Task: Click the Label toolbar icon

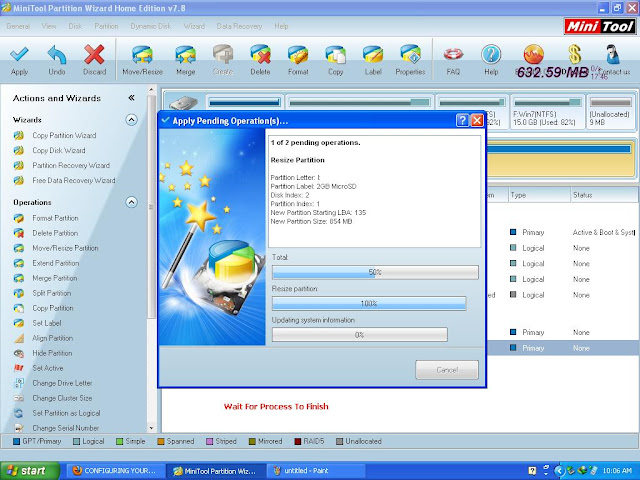Action: (x=373, y=55)
